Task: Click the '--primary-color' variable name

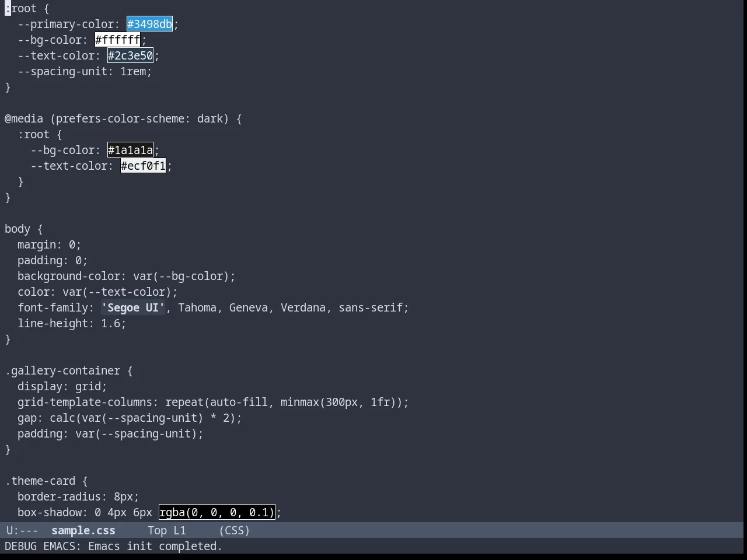Action: [x=65, y=24]
